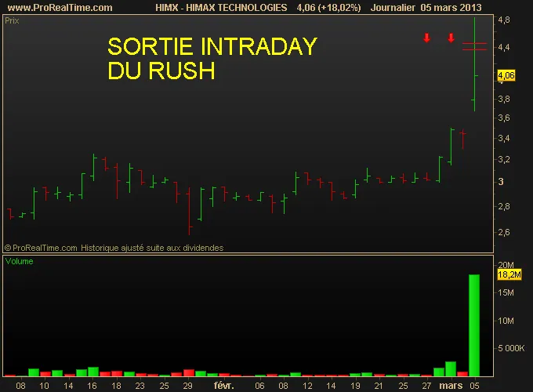
Task: Click the 19 date label on date axis
Action: [x=355, y=386]
